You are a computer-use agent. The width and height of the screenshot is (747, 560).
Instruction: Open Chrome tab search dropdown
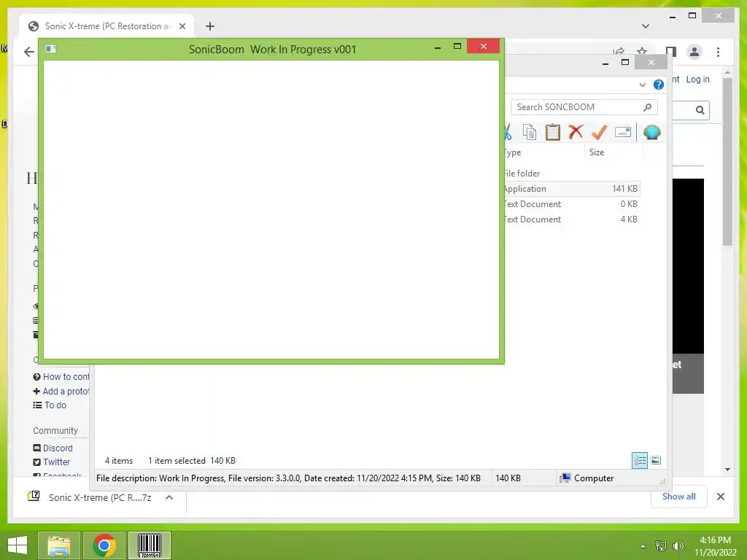[x=646, y=26]
